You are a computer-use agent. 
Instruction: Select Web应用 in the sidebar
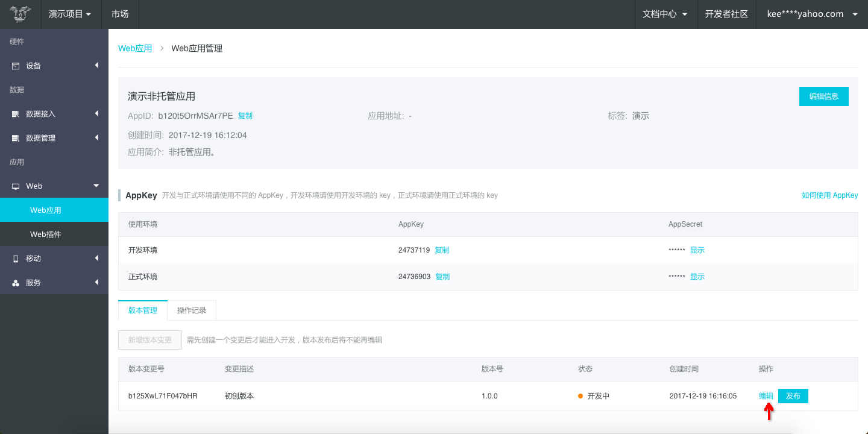54,210
